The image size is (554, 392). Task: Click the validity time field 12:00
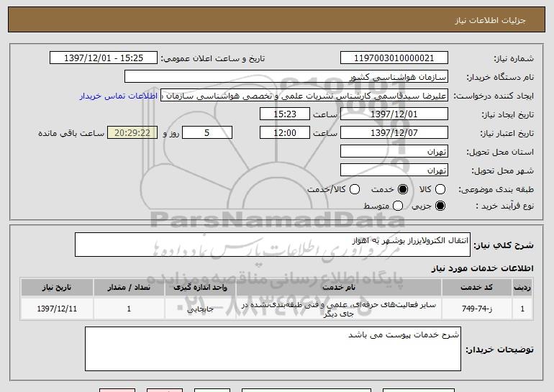pyautogui.click(x=285, y=133)
